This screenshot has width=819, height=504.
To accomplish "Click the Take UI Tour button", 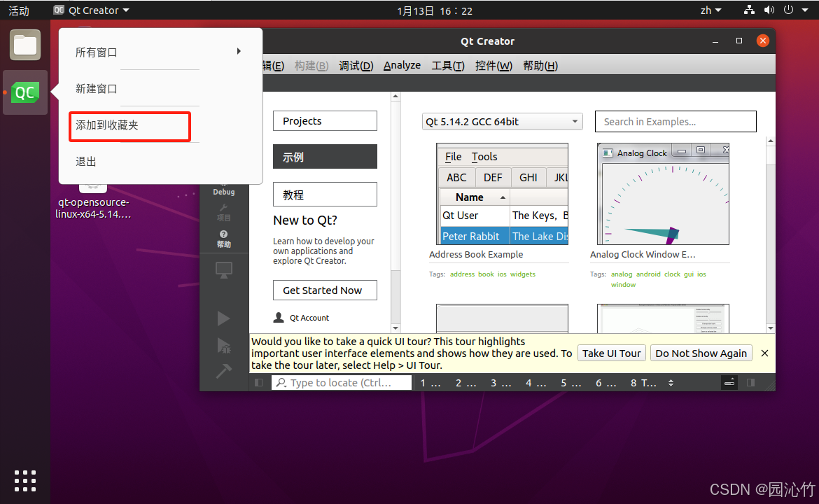I will pyautogui.click(x=612, y=353).
